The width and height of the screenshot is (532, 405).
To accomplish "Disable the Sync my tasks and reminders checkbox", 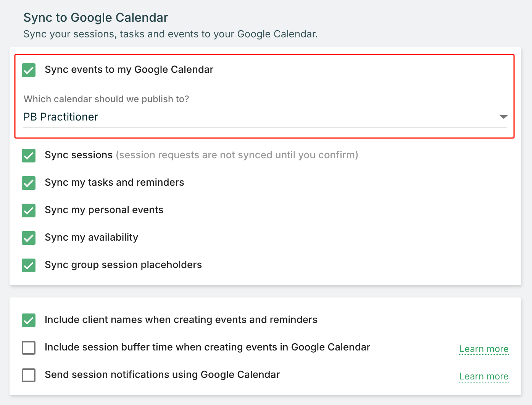I will click(29, 183).
